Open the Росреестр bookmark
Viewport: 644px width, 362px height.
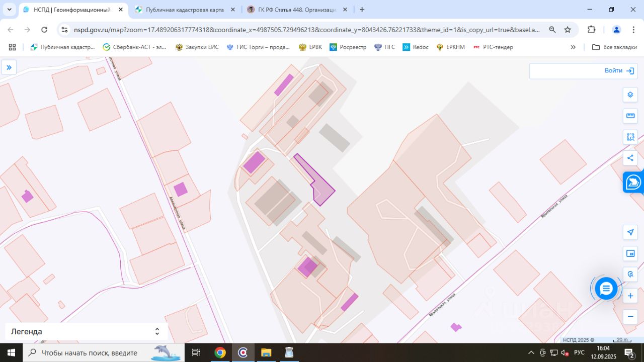pos(348,47)
